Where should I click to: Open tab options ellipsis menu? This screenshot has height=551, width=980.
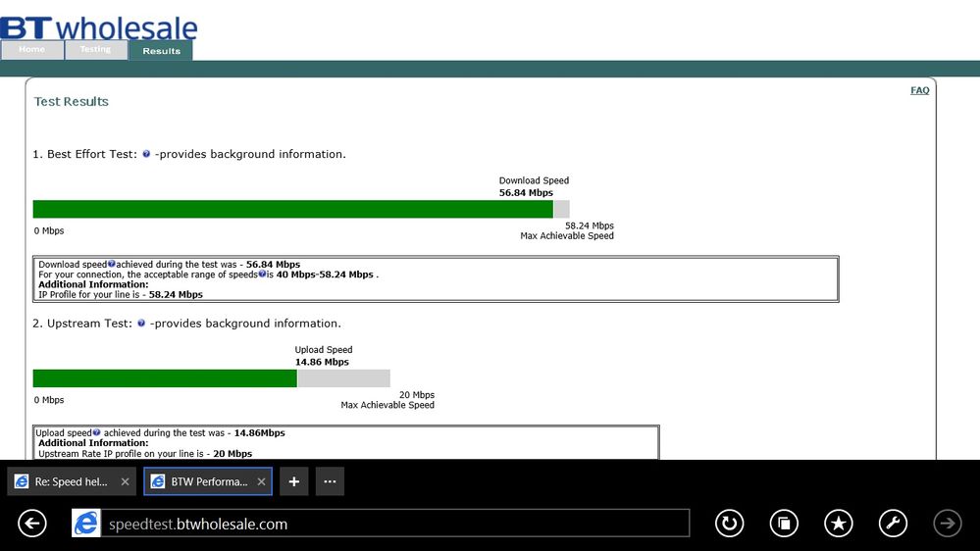point(330,481)
